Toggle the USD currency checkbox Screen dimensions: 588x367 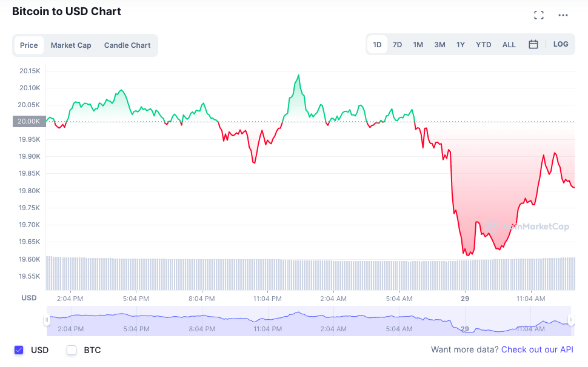click(19, 350)
